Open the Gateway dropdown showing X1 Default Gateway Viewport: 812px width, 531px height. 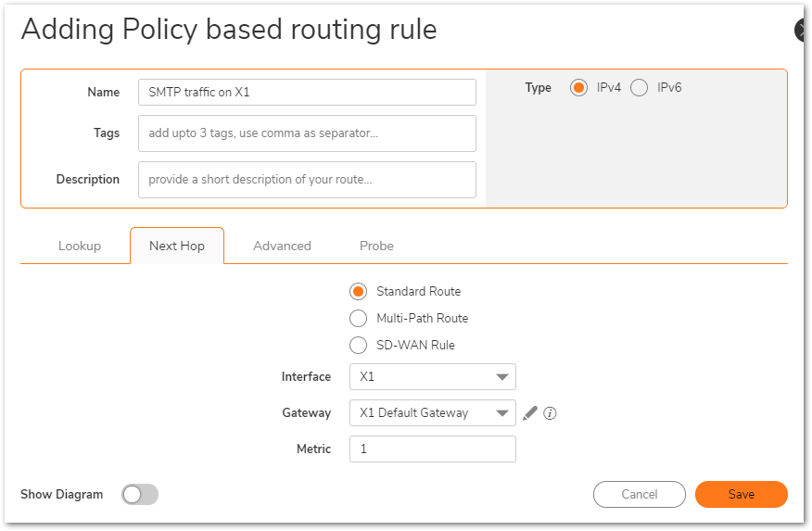(432, 413)
